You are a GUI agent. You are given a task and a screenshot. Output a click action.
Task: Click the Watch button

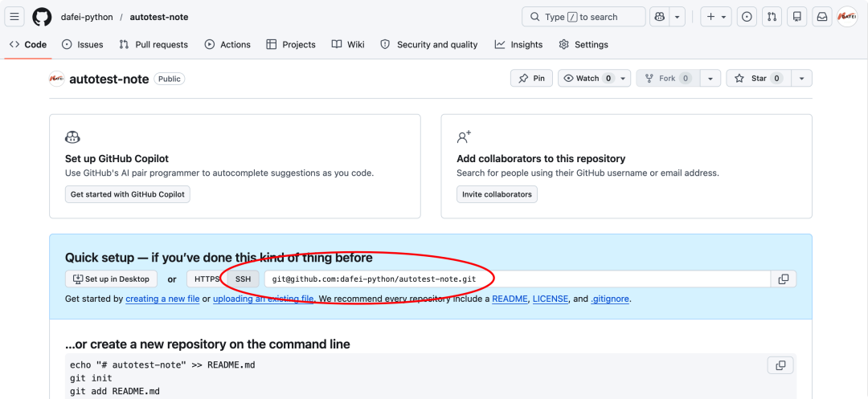pyautogui.click(x=588, y=79)
